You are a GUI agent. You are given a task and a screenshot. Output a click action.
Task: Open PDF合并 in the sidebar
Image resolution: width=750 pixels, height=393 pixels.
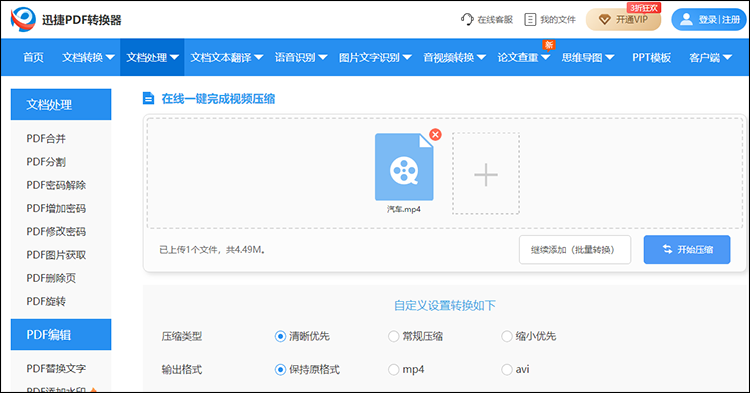[x=46, y=139]
